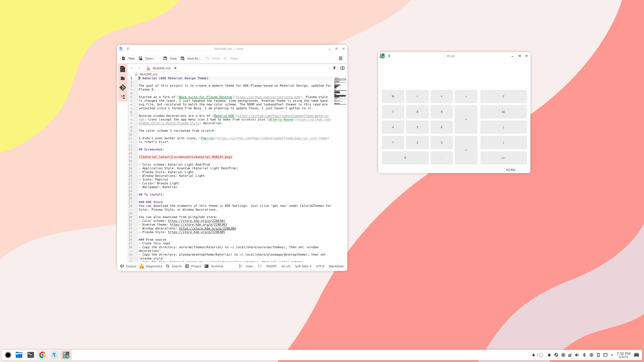Open the Diagnostics panel
Image resolution: width=644 pixels, height=362 pixels.
click(151, 266)
